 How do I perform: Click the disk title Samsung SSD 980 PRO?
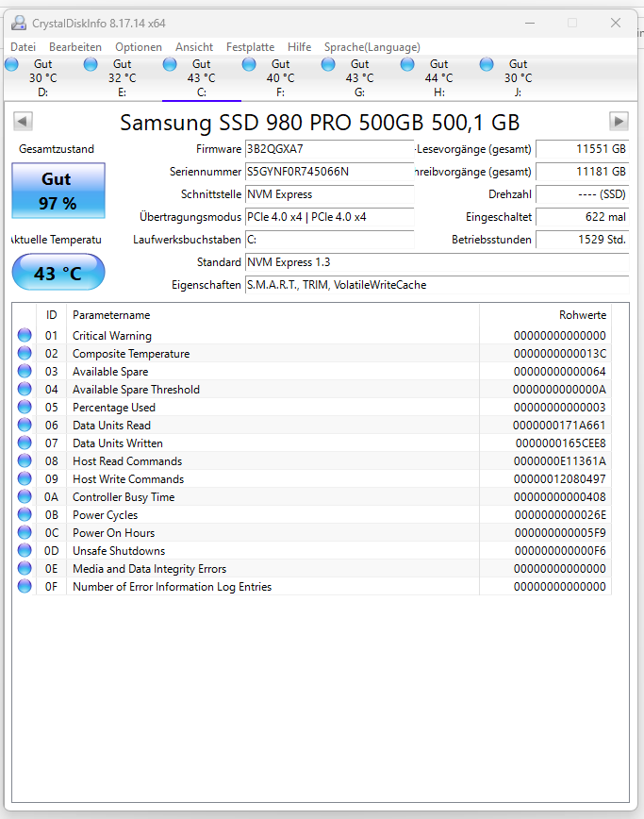pos(320,123)
